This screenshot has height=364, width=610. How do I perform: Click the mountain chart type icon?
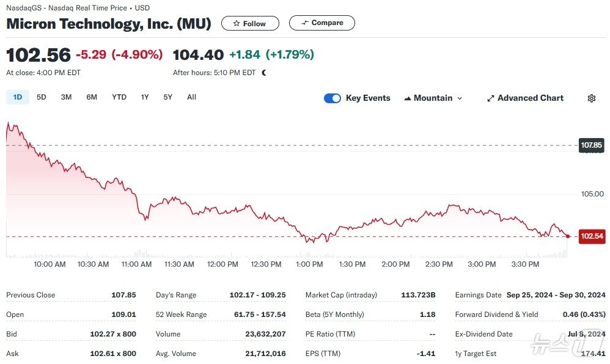[407, 98]
